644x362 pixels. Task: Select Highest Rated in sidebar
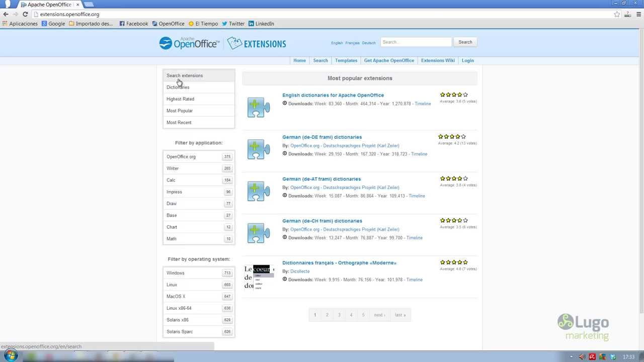(199, 99)
